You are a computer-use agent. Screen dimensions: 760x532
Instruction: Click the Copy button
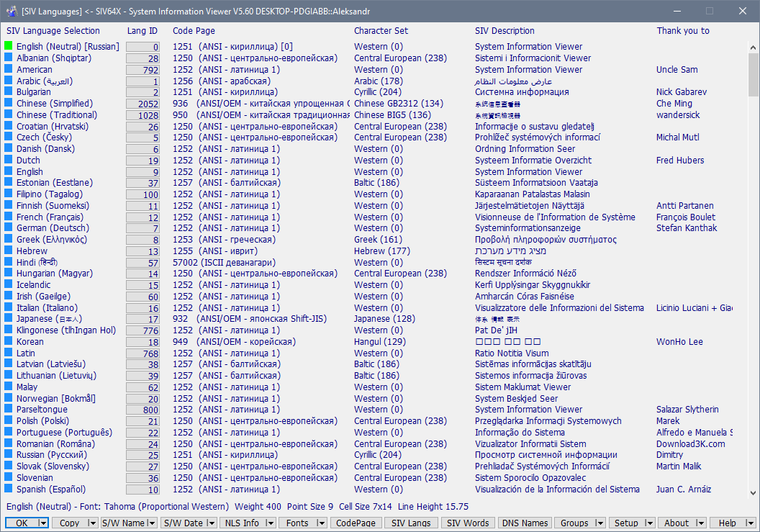click(x=69, y=523)
